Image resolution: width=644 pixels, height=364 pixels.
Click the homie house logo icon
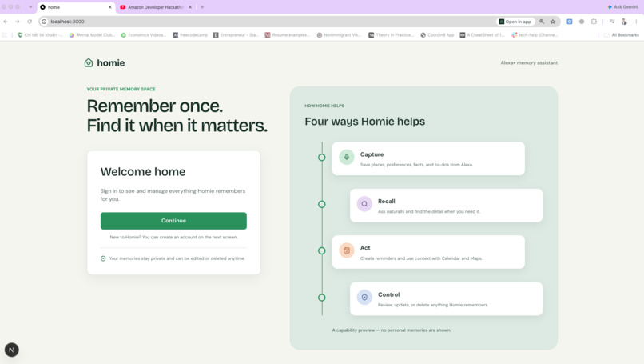click(89, 63)
